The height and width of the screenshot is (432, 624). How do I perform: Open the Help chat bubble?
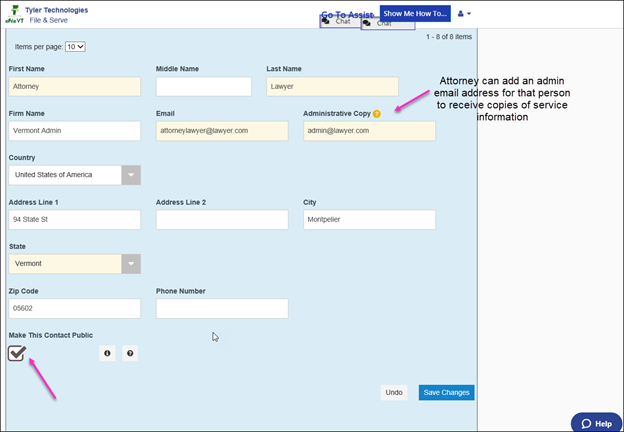click(596, 423)
